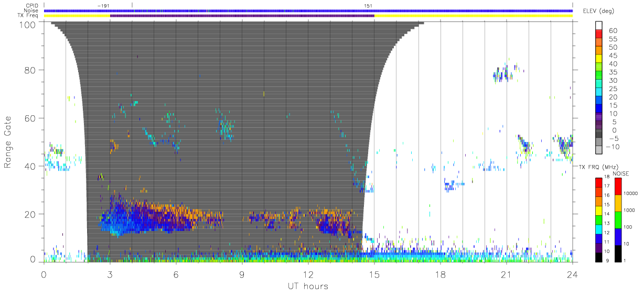644x297 pixels.
Task: Pick the purple 10–11 MHz TX FRQ swatch
Action: [x=599, y=248]
